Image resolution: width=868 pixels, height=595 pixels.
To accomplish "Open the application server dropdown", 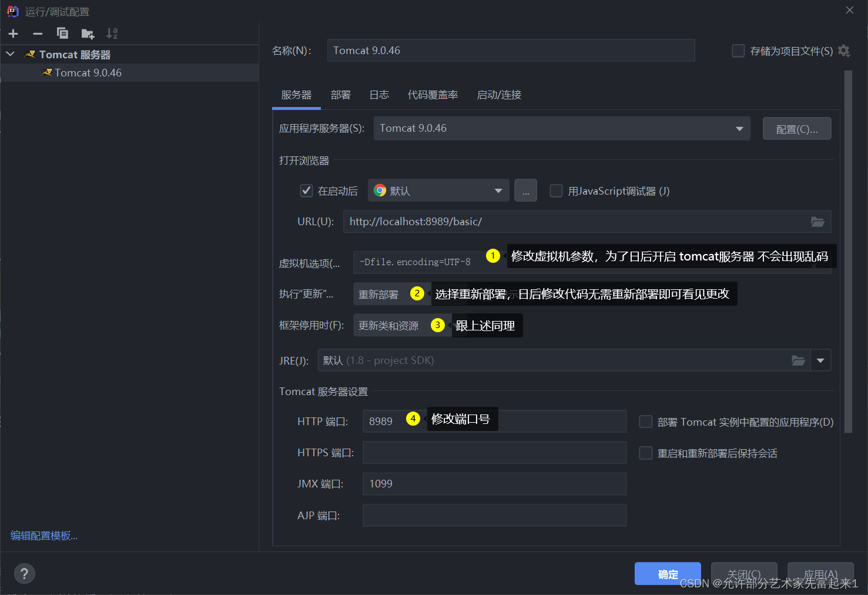I will (x=562, y=128).
